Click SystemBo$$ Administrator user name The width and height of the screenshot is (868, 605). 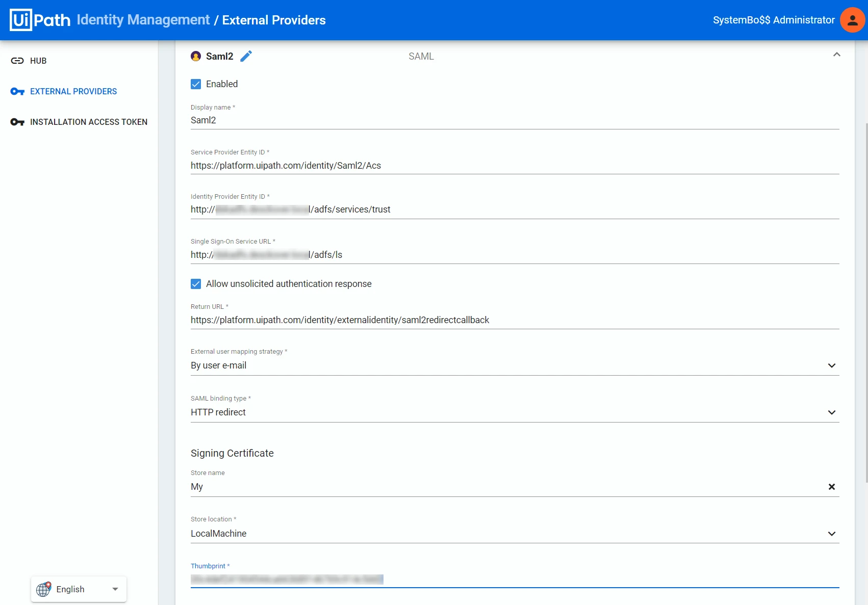(x=774, y=20)
